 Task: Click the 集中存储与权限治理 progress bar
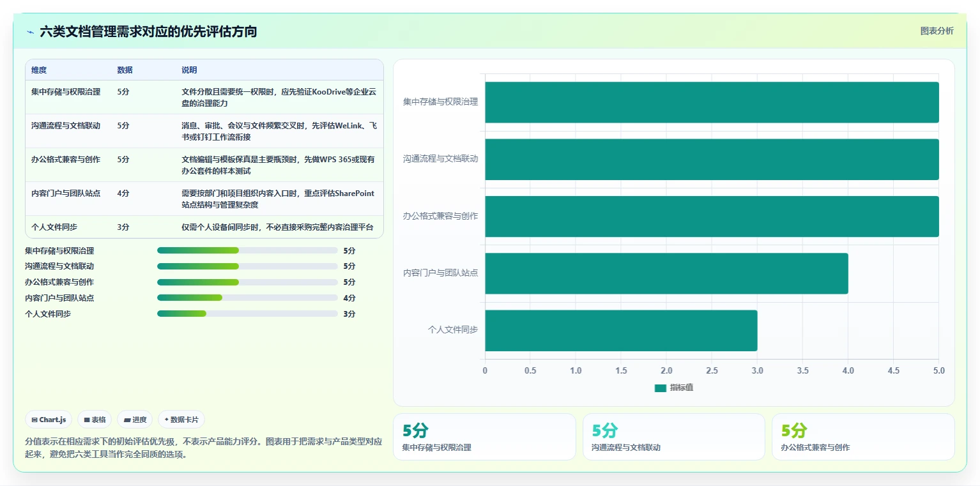[247, 250]
